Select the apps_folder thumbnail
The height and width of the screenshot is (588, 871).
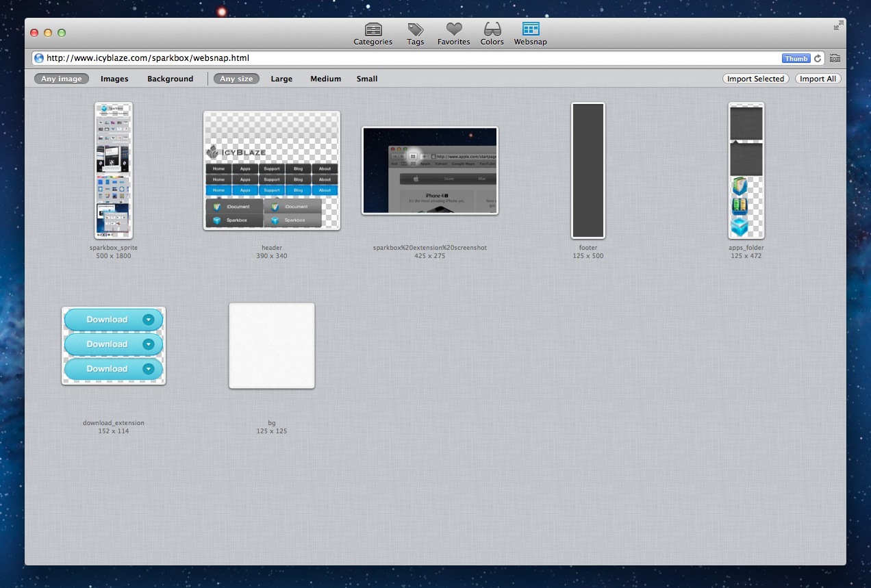pos(746,170)
